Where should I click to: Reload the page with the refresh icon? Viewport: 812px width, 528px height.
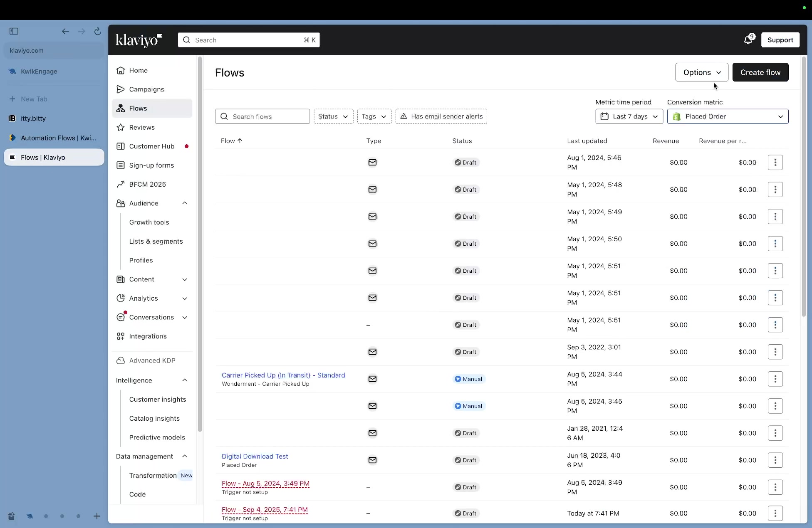click(97, 31)
